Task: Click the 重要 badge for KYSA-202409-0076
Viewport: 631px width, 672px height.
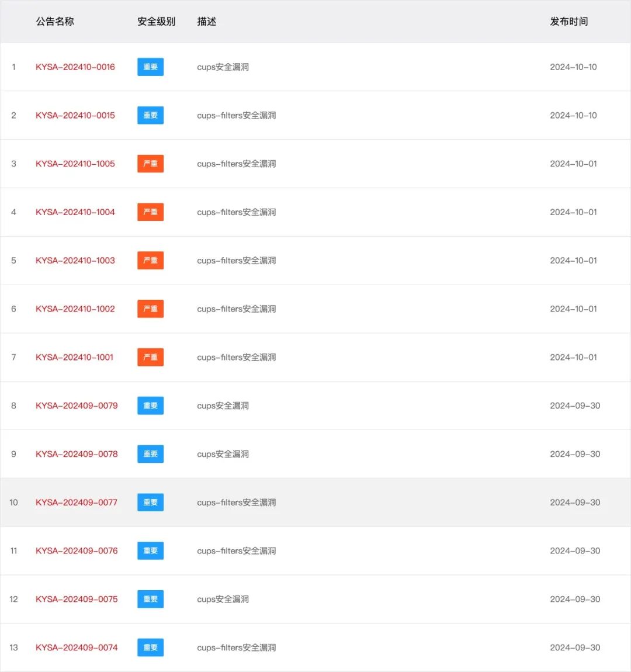Action: 150,550
